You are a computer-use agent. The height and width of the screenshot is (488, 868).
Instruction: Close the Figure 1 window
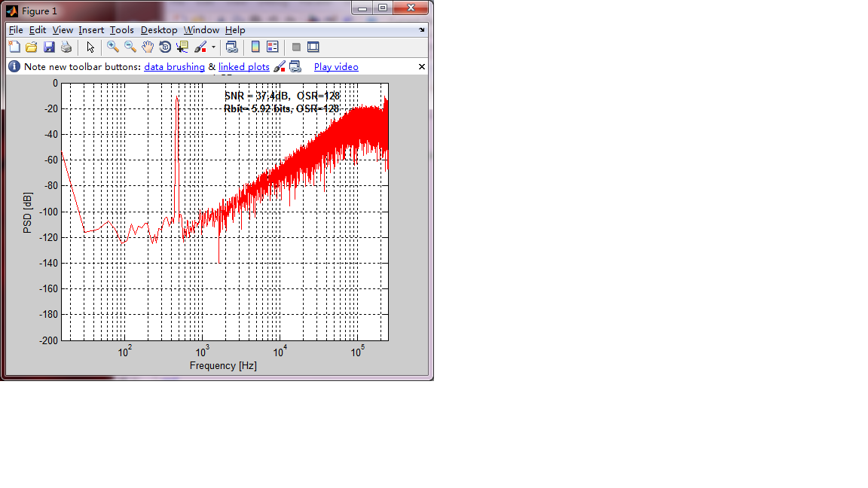(411, 8)
